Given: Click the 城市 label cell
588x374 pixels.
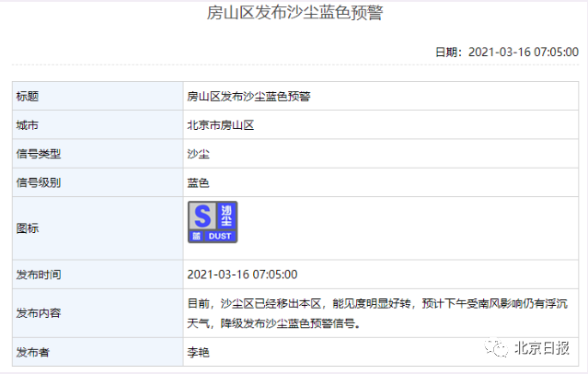Looking at the screenshot, I should [98, 125].
